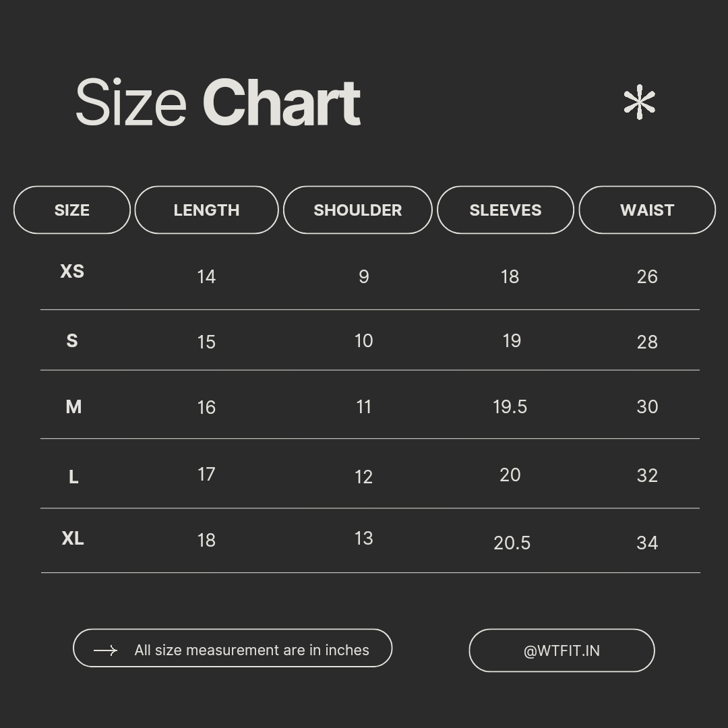The height and width of the screenshot is (728, 728).
Task: Click the 20.5 sleeves value for XL
Action: click(512, 543)
